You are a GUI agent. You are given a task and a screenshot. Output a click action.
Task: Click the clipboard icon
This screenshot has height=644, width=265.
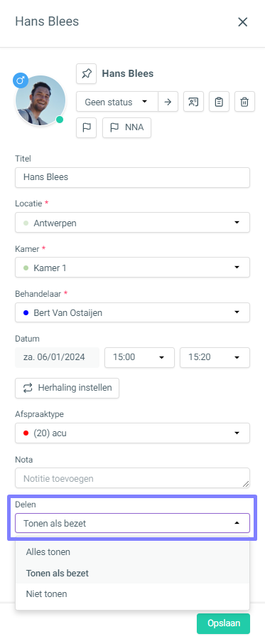pyautogui.click(x=219, y=102)
